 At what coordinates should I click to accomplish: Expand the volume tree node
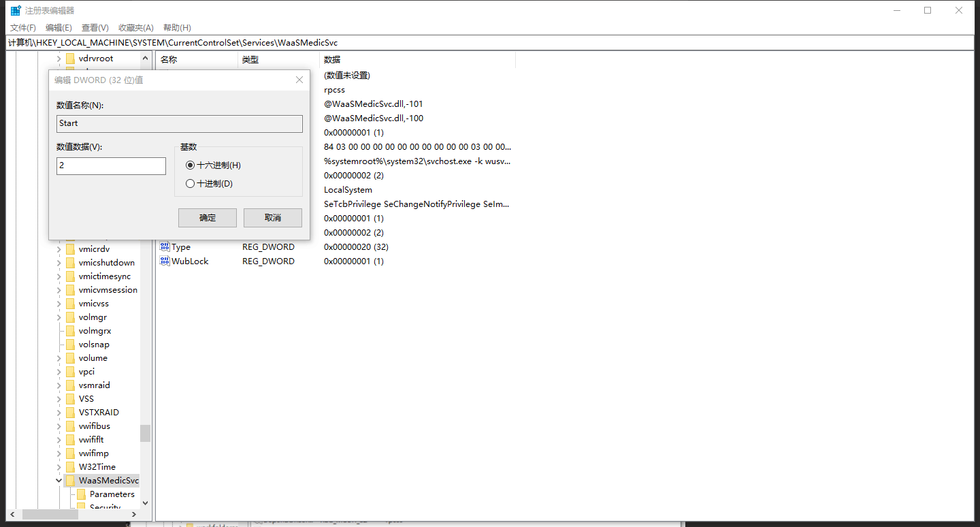[59, 358]
